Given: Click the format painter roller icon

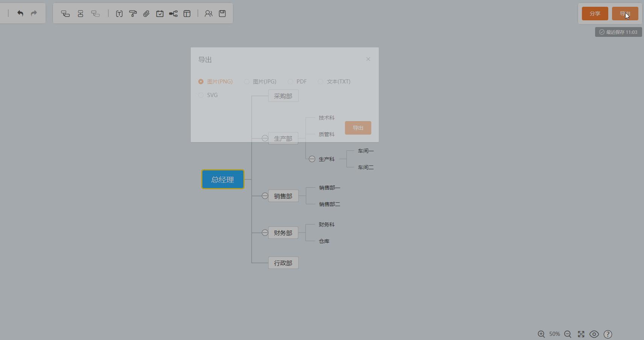Looking at the screenshot, I should [x=133, y=14].
